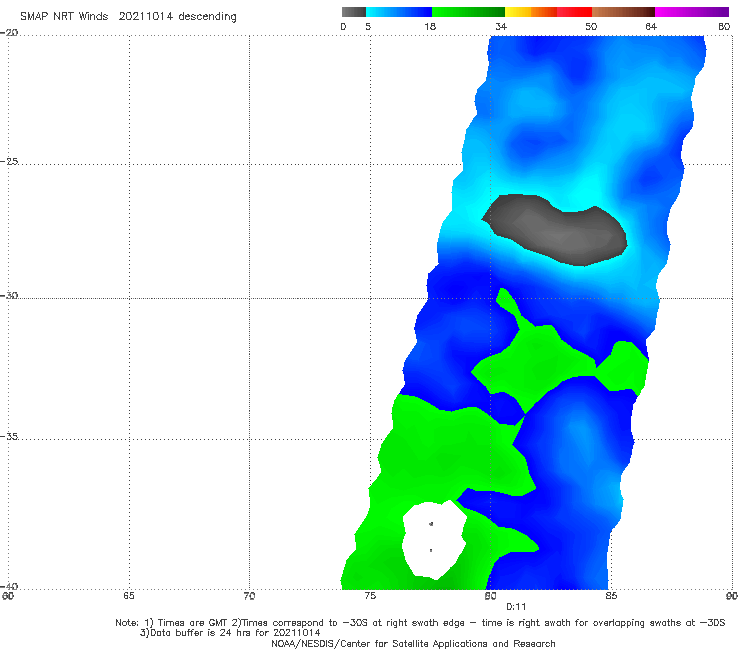740x650 pixels.
Task: Select the cyan-to-blue 5–18 color bar segment
Action: (399, 12)
